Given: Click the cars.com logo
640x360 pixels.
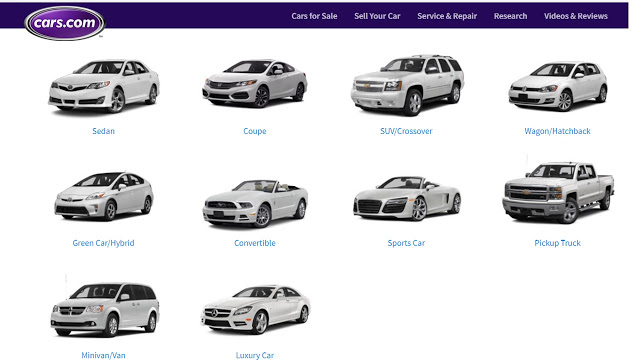Looking at the screenshot, I should click(64, 23).
